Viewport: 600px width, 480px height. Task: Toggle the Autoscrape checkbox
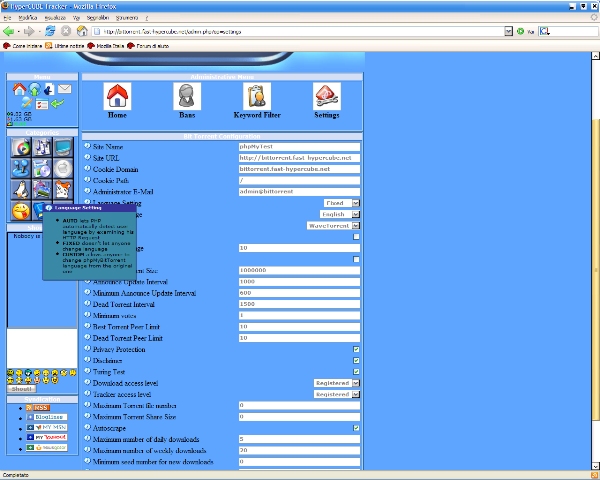[356, 427]
